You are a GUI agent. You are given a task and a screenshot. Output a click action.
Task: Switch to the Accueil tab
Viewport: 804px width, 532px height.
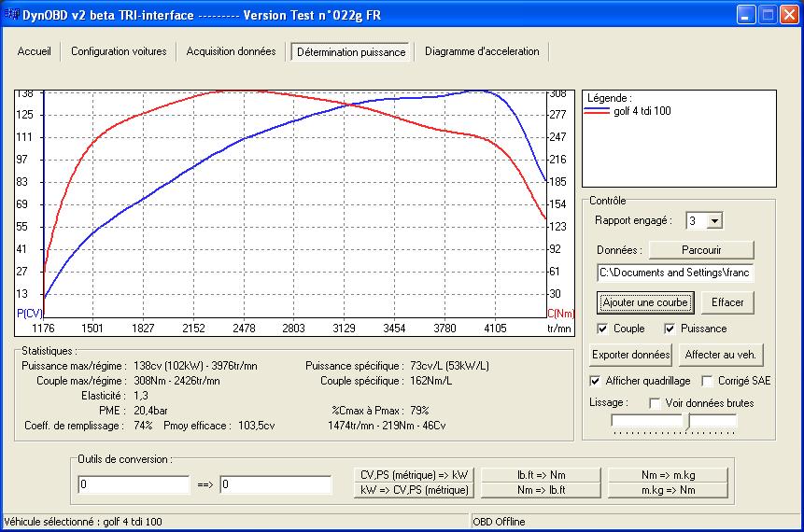tap(35, 52)
